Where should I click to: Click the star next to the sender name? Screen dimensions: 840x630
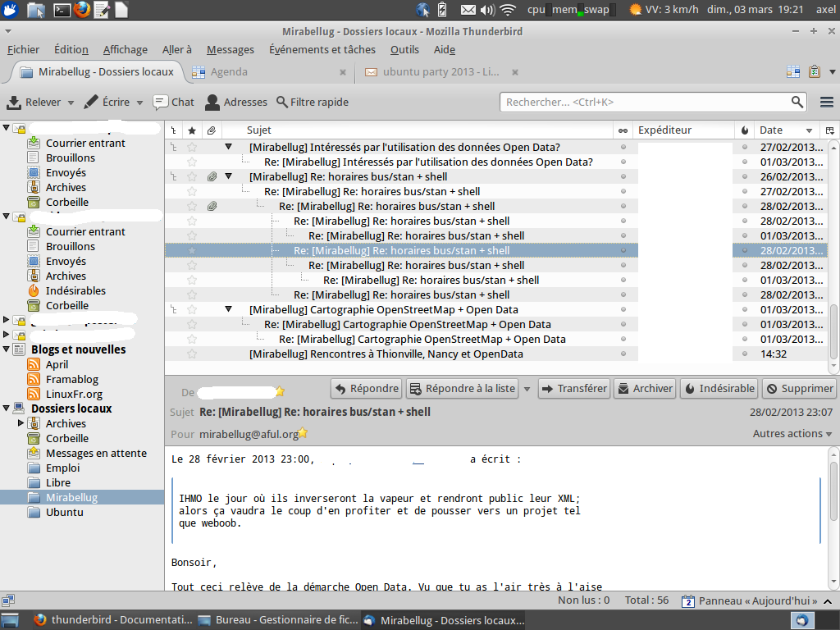280,391
